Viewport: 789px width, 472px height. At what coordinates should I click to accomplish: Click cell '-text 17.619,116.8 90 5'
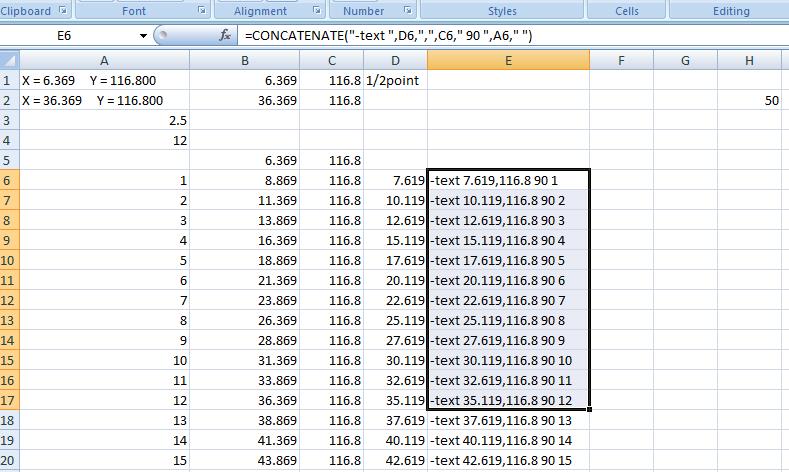508,260
